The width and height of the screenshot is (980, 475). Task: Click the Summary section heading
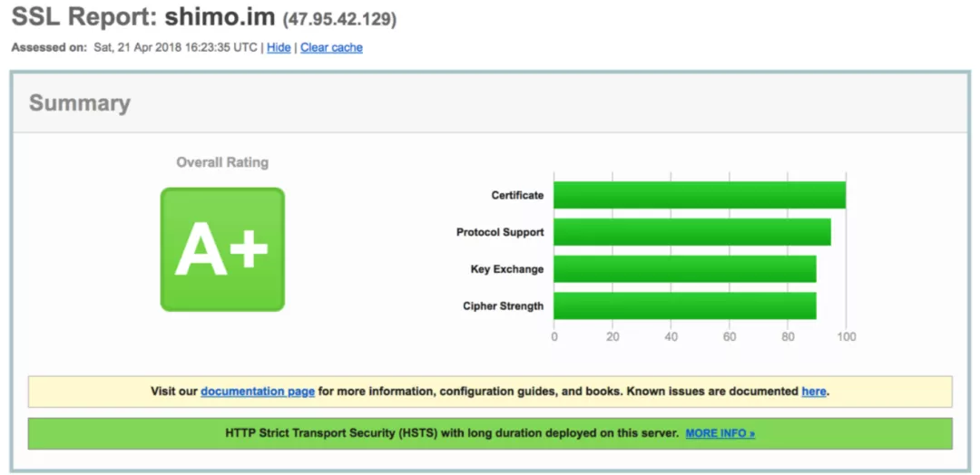click(x=80, y=103)
